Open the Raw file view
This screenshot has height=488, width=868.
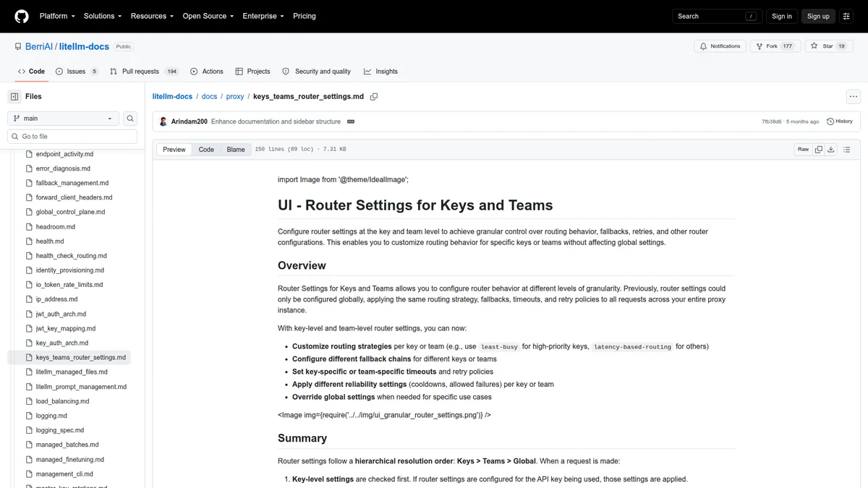click(803, 150)
